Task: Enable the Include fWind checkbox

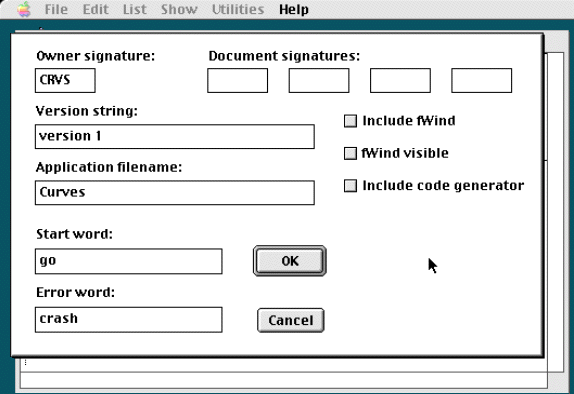Action: [x=350, y=121]
